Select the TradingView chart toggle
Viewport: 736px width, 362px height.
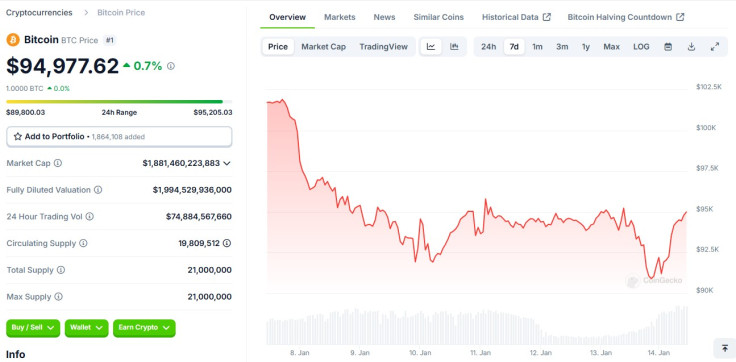click(383, 46)
